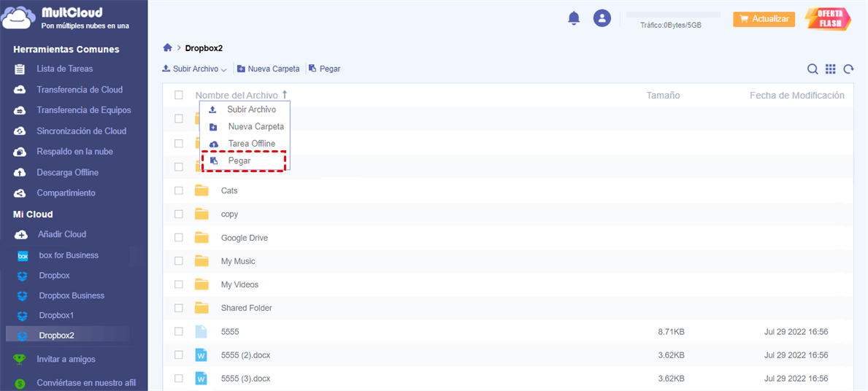Screen dimensions: 868x391
Task: Check the Cats folder checkbox
Action: coord(179,190)
